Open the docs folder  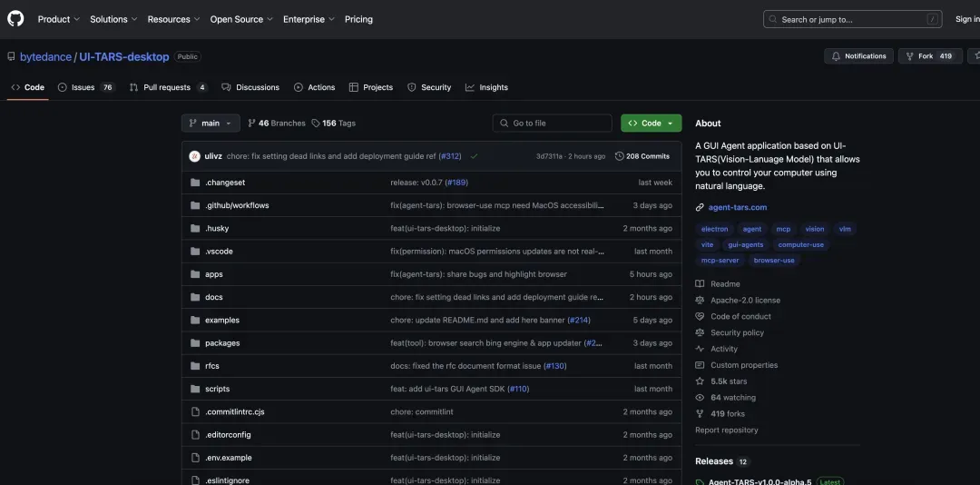click(x=214, y=297)
